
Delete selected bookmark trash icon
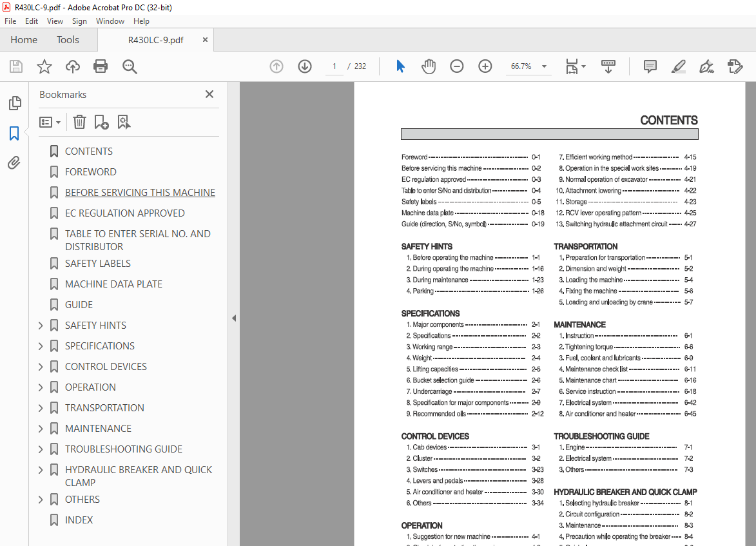click(x=79, y=122)
